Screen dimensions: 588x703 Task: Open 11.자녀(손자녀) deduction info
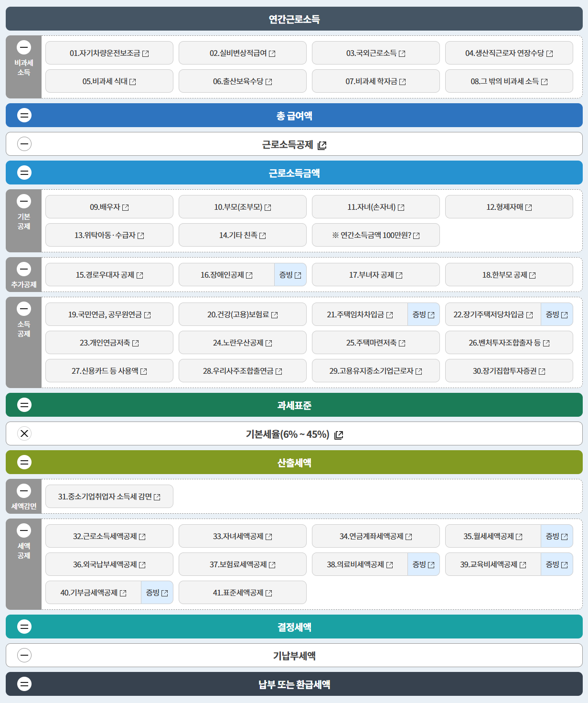pyautogui.click(x=376, y=207)
